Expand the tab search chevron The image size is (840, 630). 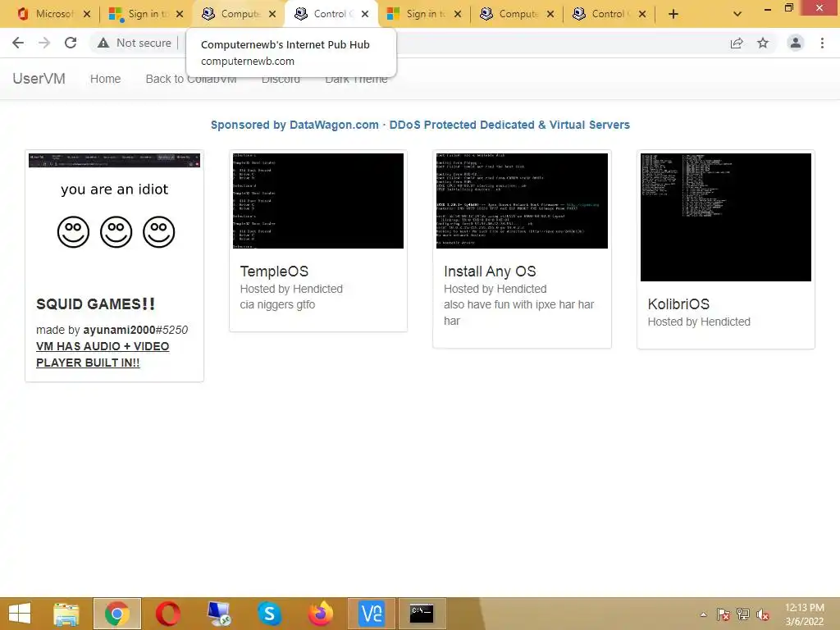pos(737,14)
